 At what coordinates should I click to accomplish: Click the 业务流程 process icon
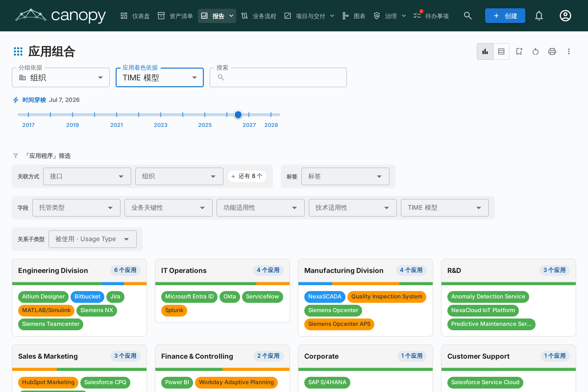coord(245,16)
